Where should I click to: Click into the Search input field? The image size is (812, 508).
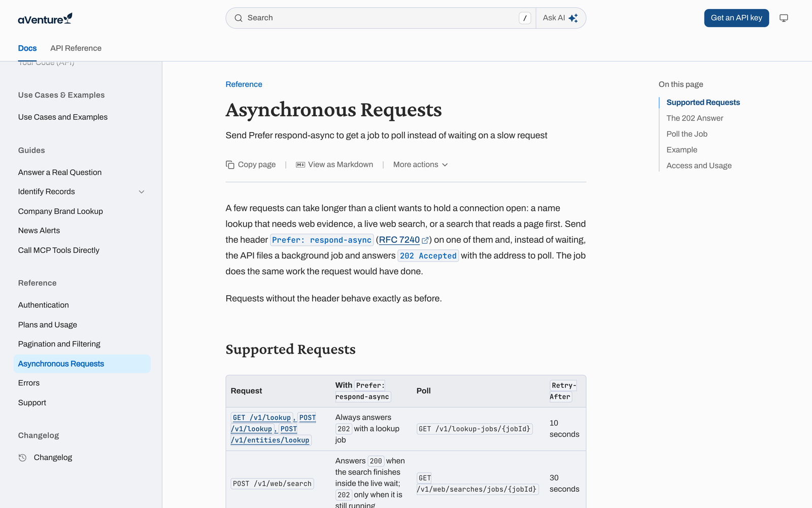pos(381,18)
